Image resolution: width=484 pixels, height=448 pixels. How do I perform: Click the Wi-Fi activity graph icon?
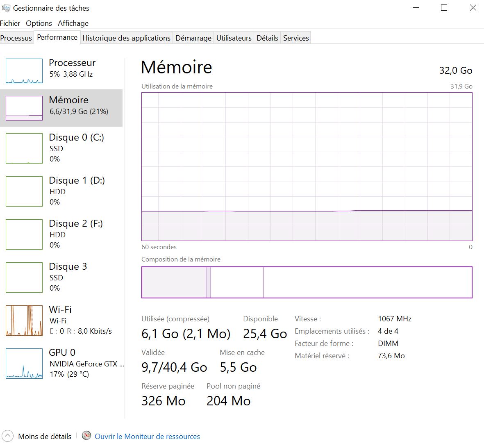(x=24, y=321)
